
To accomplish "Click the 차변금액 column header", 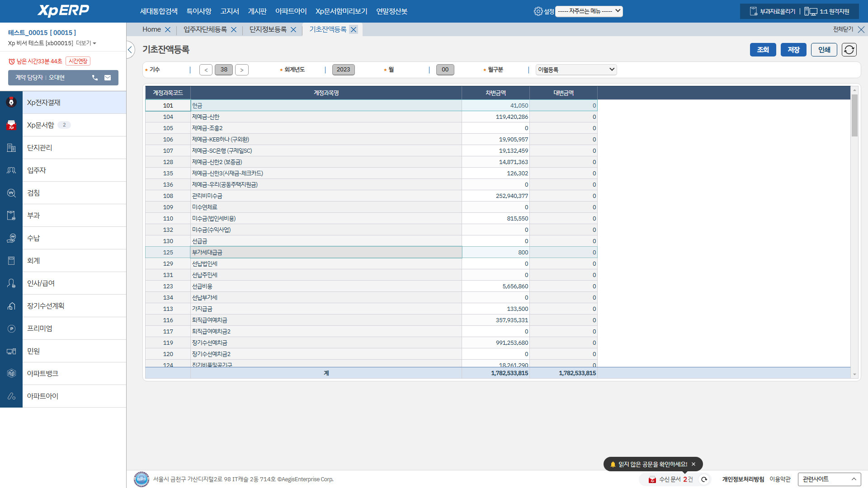I will coord(495,93).
